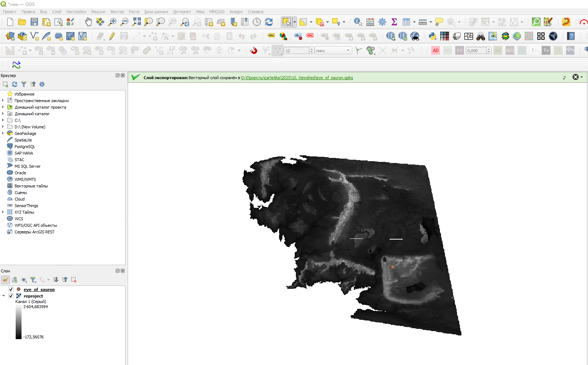
Task: Click the snapping tolerance field showing 12
Action: [297, 50]
